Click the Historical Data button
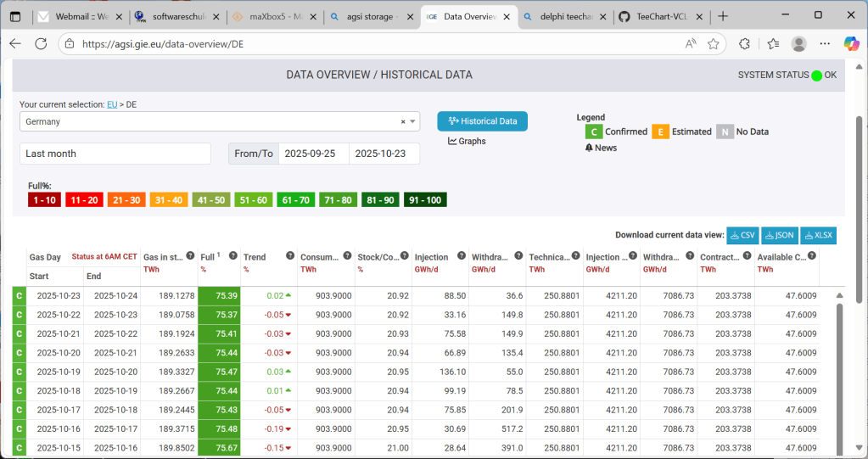The height and width of the screenshot is (459, 868). pos(482,121)
